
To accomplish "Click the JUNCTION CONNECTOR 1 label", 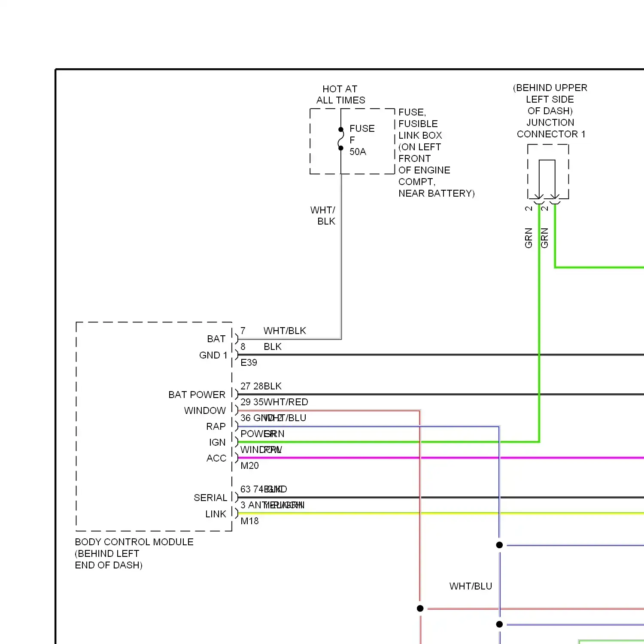I will click(551, 128).
